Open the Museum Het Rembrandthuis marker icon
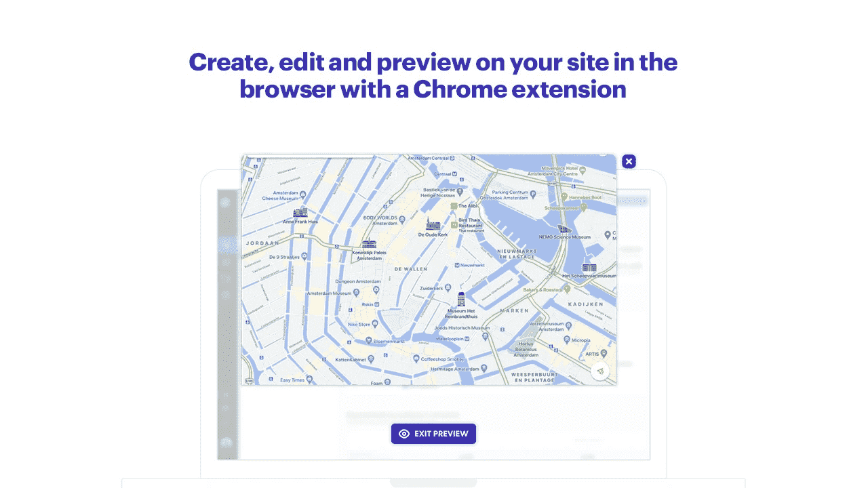Viewport: 868px width, 488px height. [461, 300]
